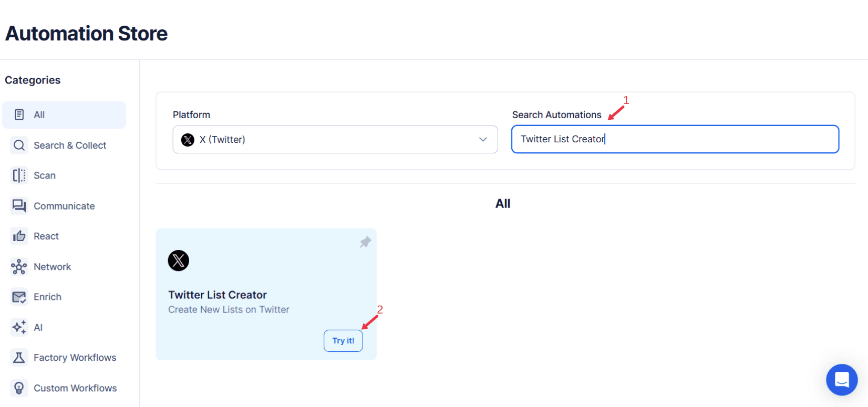Click the React thumbs-up icon

(x=19, y=236)
